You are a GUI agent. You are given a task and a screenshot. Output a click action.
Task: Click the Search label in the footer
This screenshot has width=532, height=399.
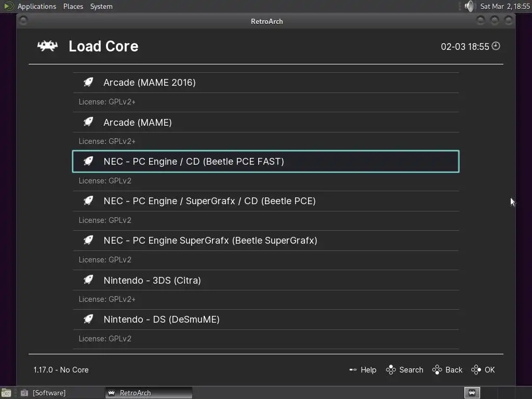[x=411, y=370]
